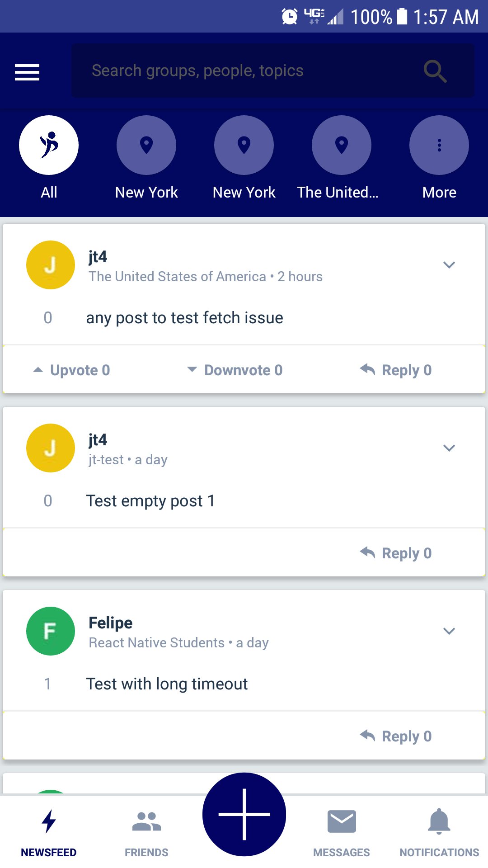Select the All feed filter icon

[x=49, y=145]
